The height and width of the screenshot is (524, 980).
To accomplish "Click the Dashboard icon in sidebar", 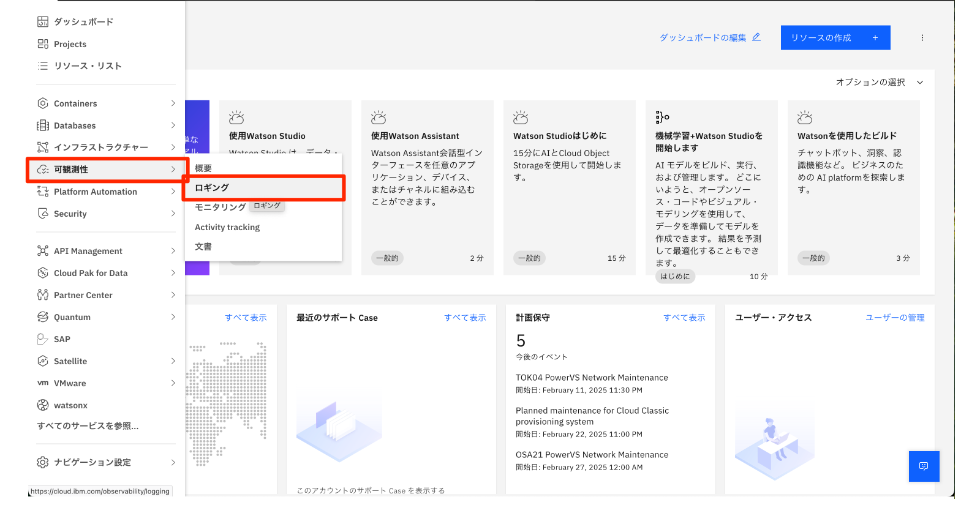I will point(43,22).
